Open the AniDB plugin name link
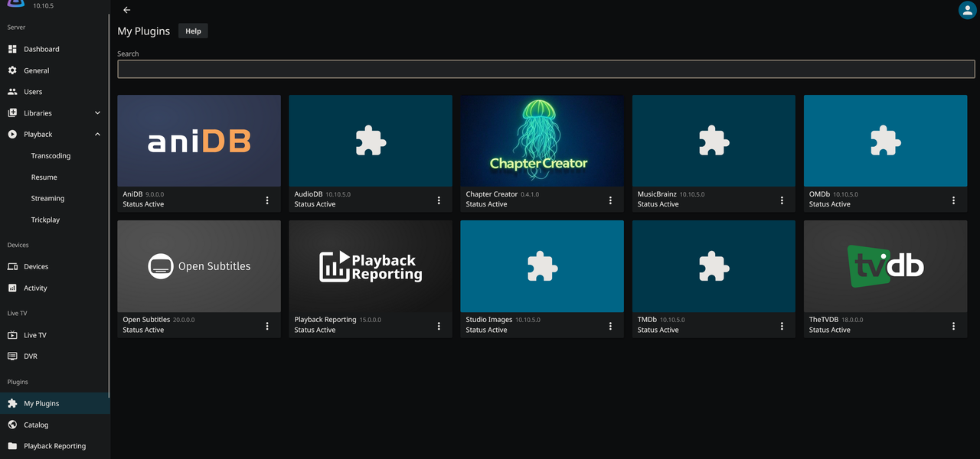980x459 pixels. coord(132,194)
